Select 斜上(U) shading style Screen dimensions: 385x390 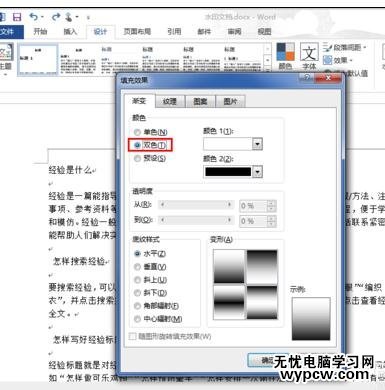(x=150, y=280)
